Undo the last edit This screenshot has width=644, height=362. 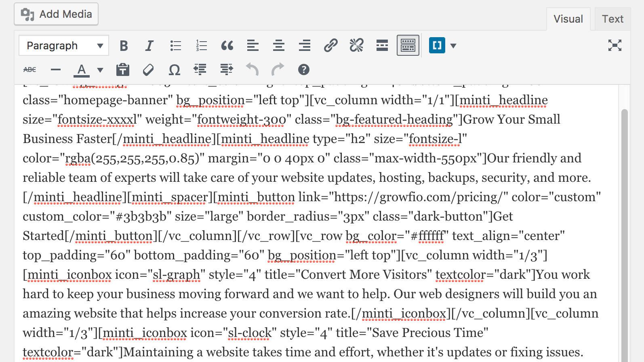coord(252,69)
